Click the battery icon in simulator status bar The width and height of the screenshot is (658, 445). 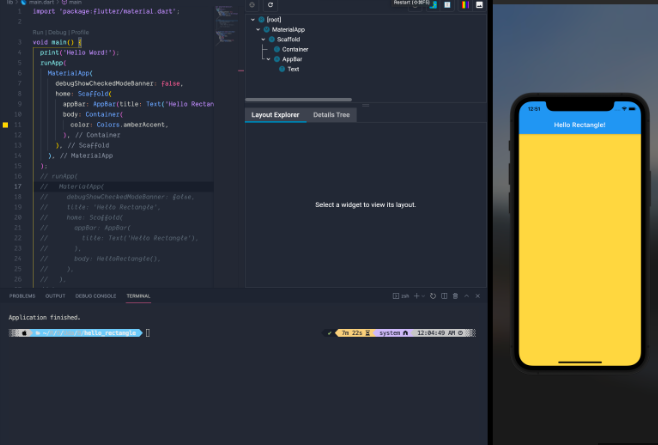(632, 109)
